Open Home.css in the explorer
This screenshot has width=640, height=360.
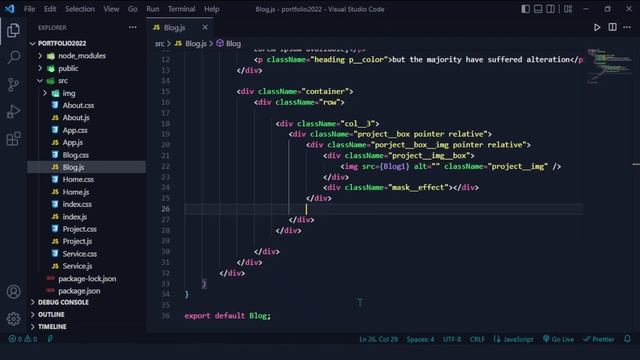tap(78, 179)
